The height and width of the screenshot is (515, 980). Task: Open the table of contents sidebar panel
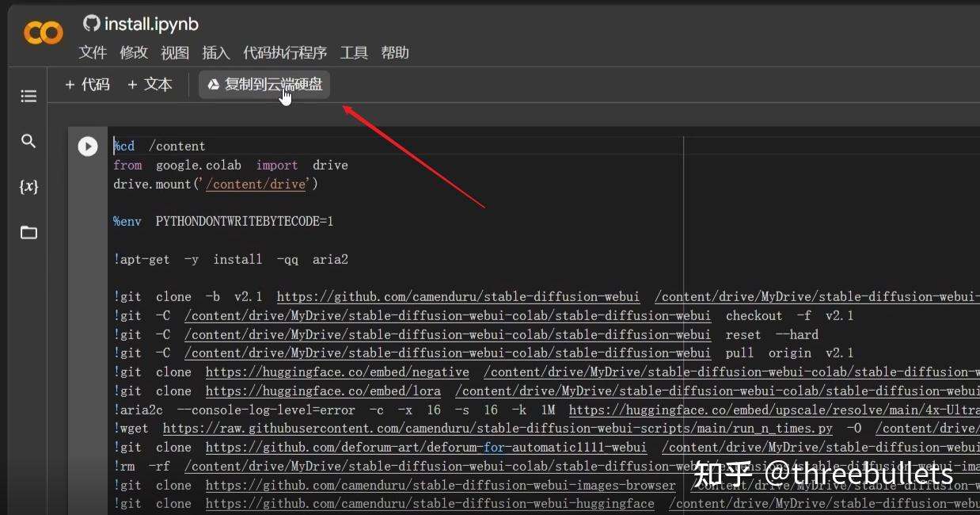pos(28,96)
